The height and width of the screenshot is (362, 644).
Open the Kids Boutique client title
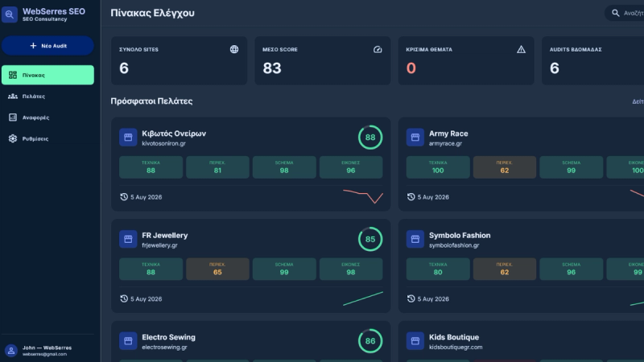454,337
